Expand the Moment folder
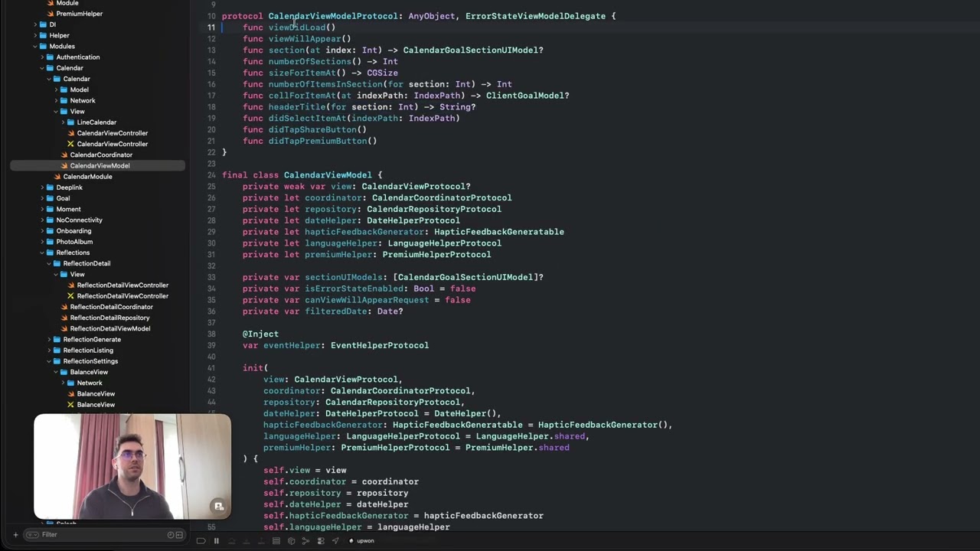The width and height of the screenshot is (980, 551). [x=42, y=209]
